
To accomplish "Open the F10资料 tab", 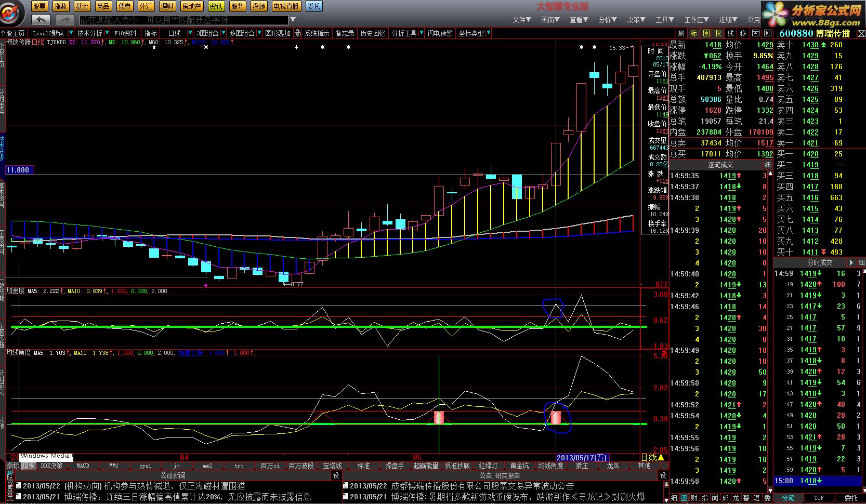I will tap(126, 33).
